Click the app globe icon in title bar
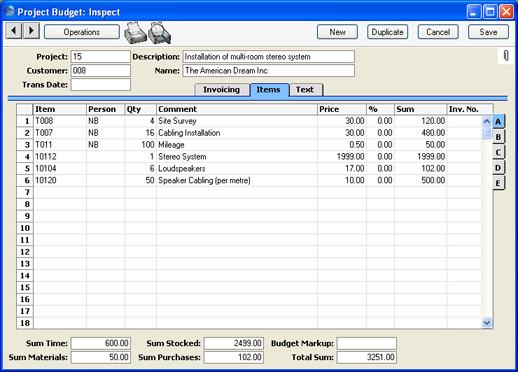The height and width of the screenshot is (372, 518). (x=9, y=11)
